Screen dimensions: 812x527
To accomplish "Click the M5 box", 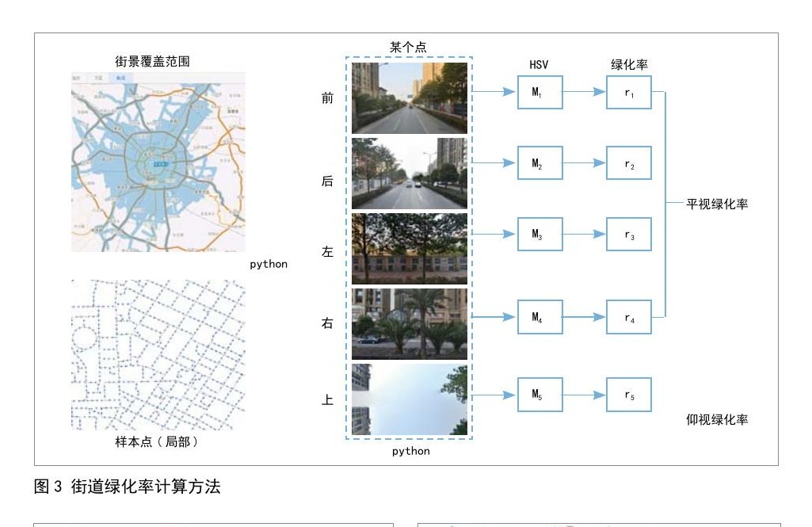I will click(540, 395).
